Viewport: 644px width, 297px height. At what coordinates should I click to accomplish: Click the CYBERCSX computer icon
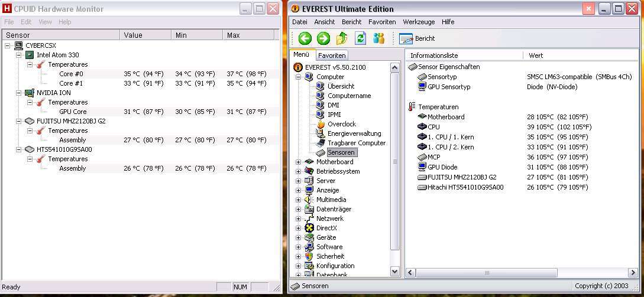click(x=18, y=45)
